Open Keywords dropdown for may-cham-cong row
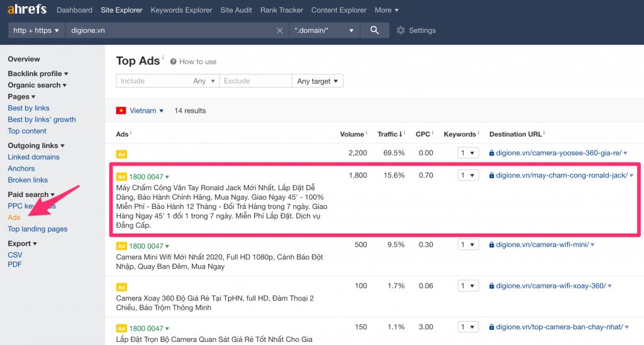The image size is (644, 345). tap(468, 175)
